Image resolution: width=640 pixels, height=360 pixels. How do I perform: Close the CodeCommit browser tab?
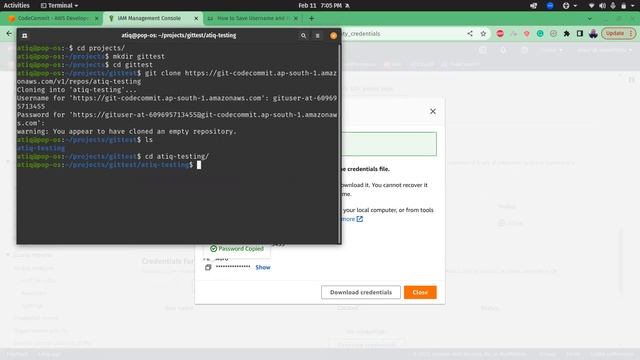point(97,18)
